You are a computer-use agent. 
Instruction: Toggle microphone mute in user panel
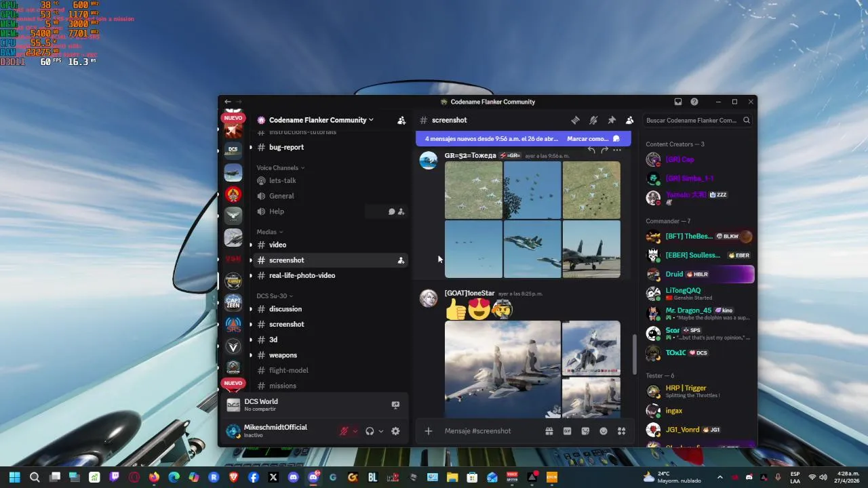(x=344, y=431)
